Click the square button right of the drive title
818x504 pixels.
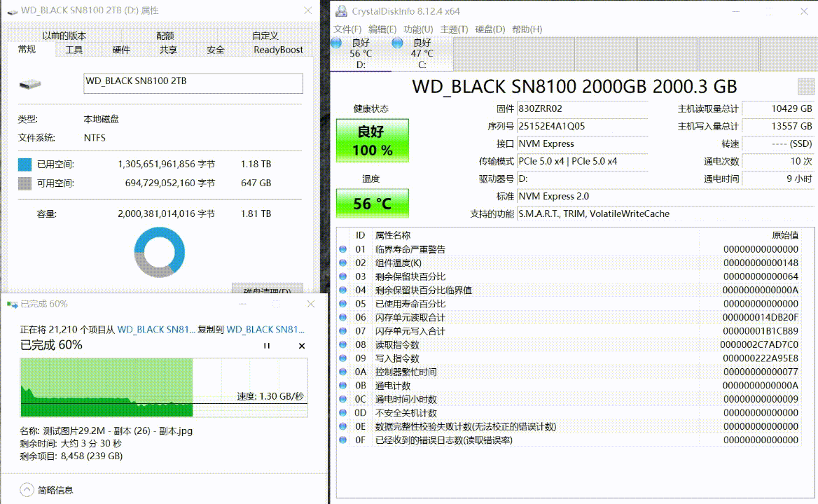(x=805, y=87)
